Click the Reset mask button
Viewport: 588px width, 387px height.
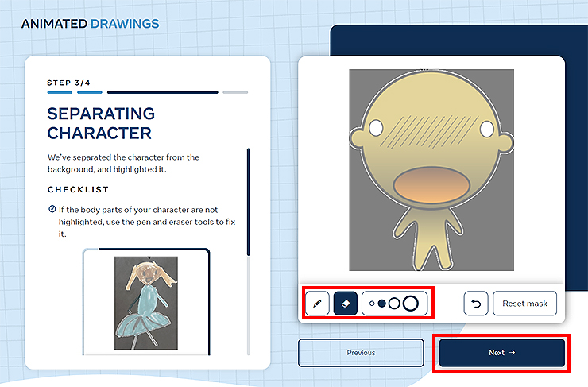[524, 303]
